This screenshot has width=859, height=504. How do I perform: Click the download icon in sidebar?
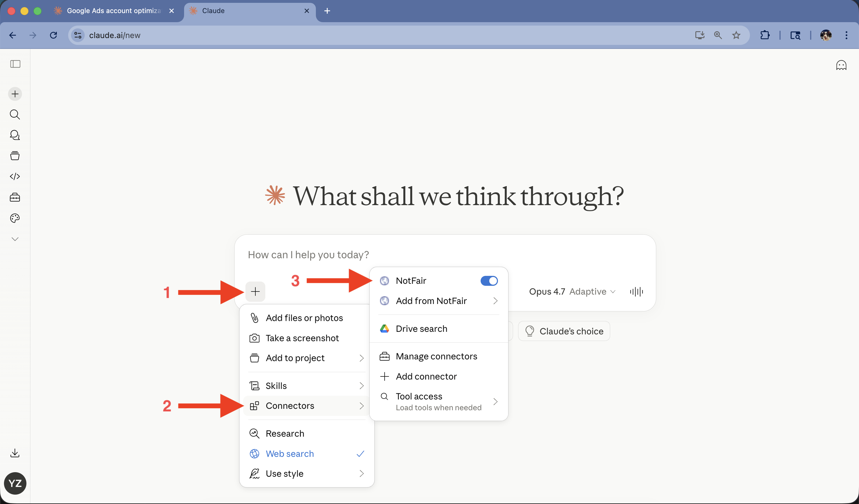pos(15,453)
